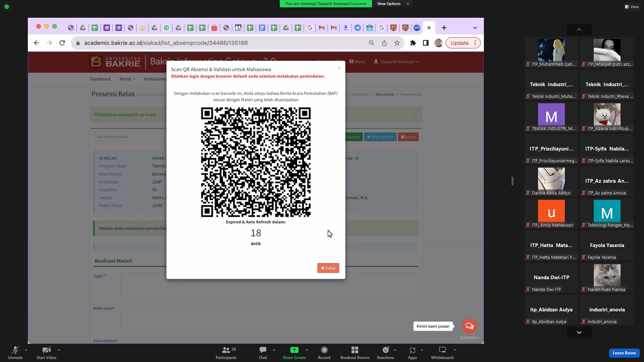Open the Menu item in red header
This screenshot has width=644, height=362.
(357, 62)
